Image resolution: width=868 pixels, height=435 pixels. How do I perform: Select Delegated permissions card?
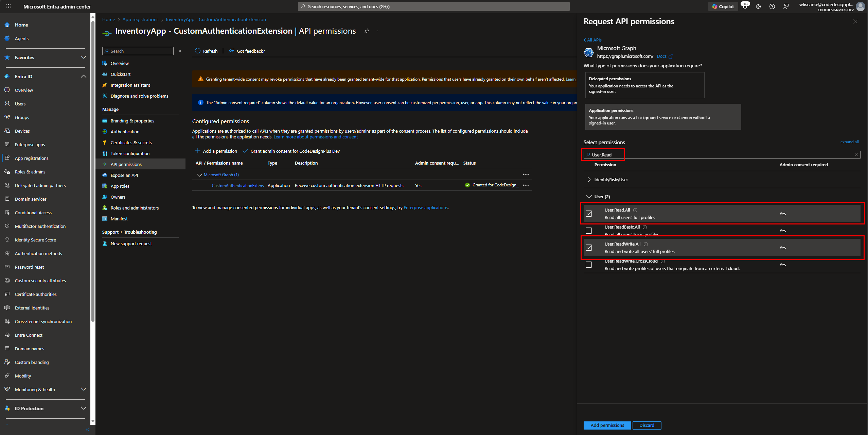click(x=644, y=85)
